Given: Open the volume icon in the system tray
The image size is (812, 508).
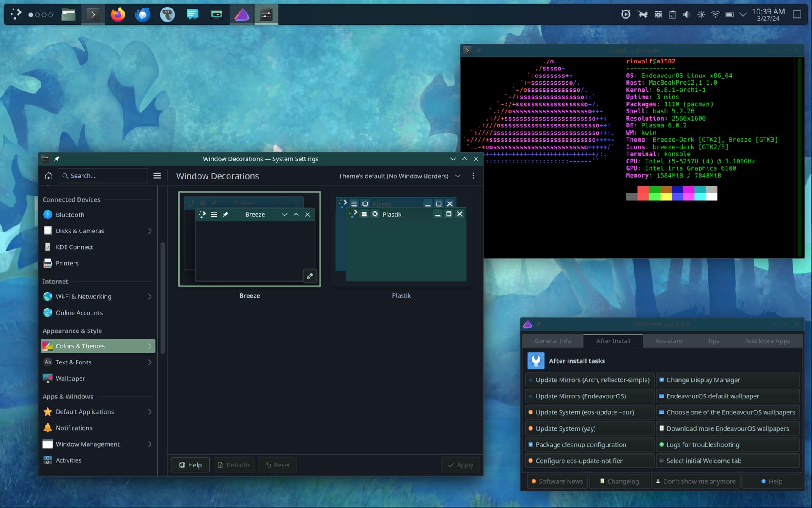Looking at the screenshot, I should pos(686,15).
